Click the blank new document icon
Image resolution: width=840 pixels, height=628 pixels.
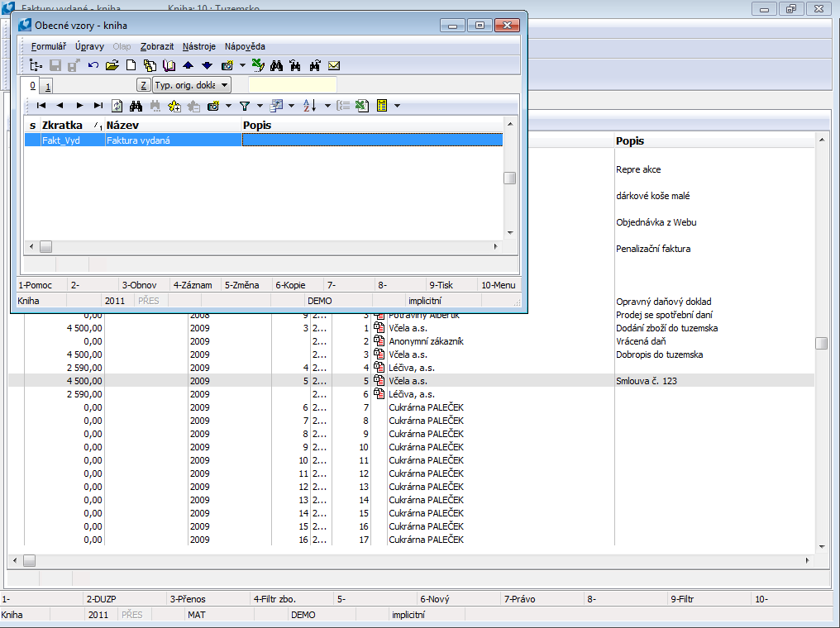click(131, 65)
